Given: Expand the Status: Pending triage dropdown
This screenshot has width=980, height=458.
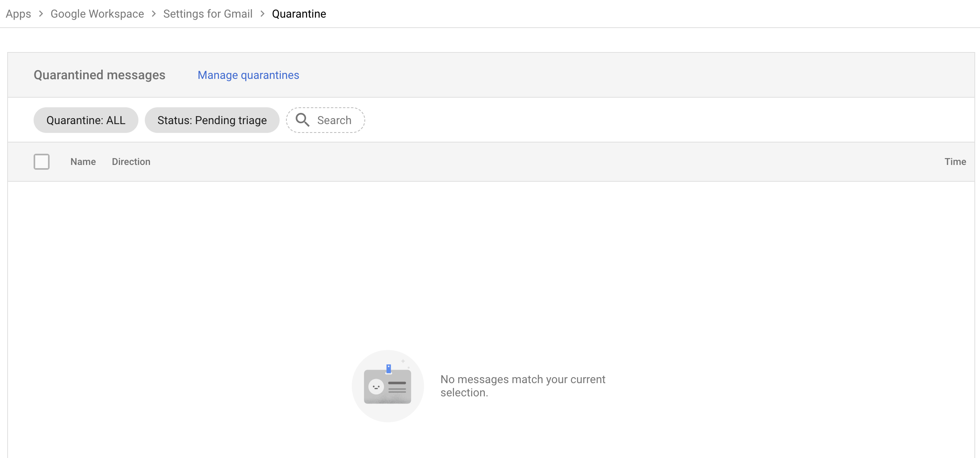Looking at the screenshot, I should click(212, 120).
